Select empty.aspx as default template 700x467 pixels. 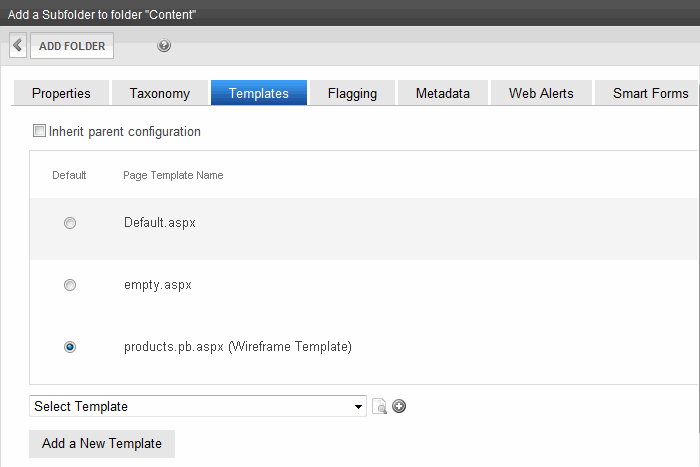pyautogui.click(x=70, y=285)
